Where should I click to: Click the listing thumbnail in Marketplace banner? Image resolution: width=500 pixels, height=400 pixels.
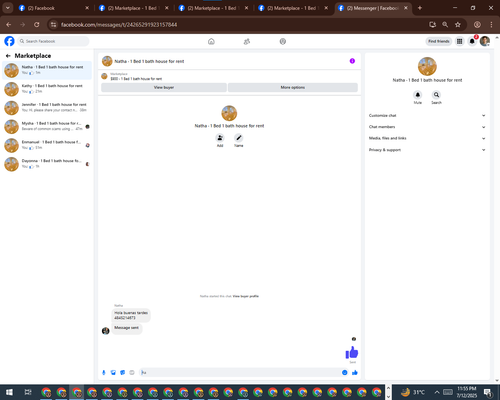tap(104, 76)
